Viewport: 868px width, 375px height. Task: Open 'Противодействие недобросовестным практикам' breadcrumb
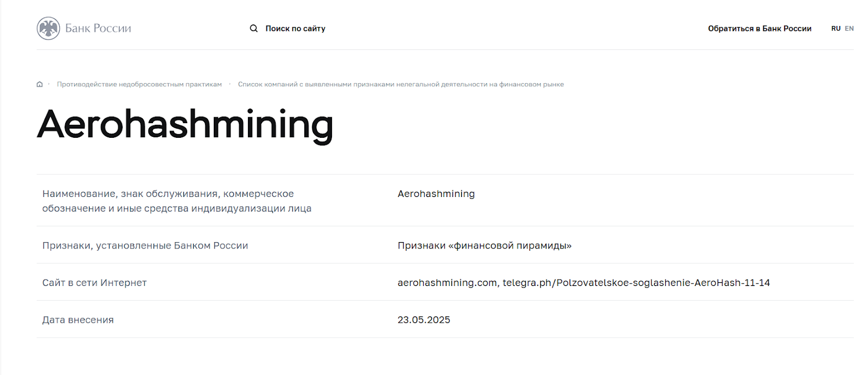[139, 84]
